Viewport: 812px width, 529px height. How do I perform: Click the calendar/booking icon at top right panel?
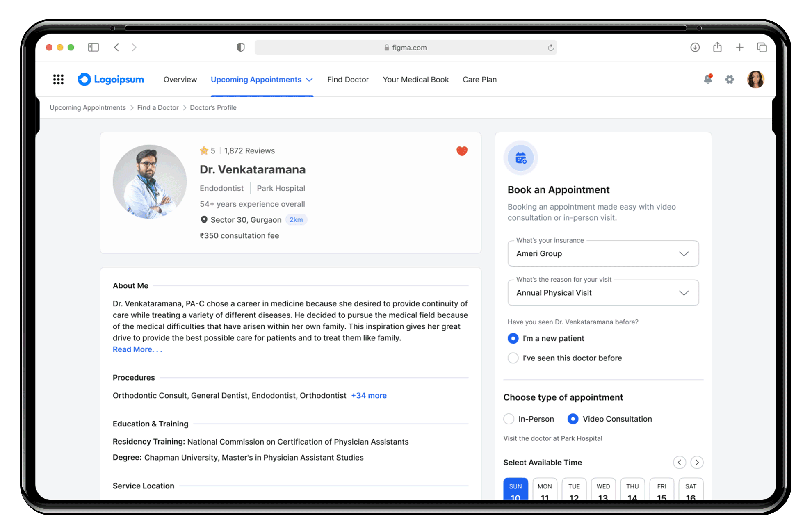pos(519,159)
